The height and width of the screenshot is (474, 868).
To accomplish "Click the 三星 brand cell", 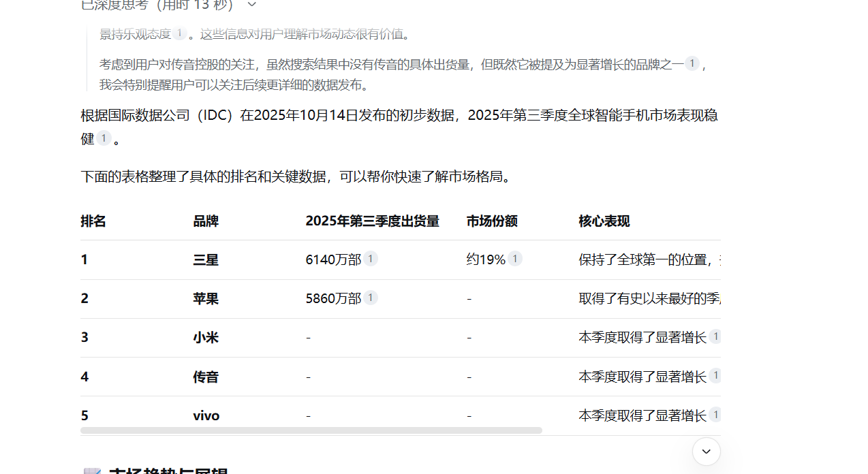I will 206,260.
